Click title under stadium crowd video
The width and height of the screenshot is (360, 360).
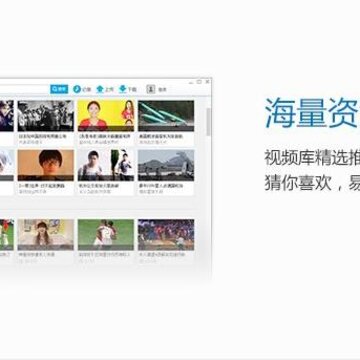pos(162,255)
